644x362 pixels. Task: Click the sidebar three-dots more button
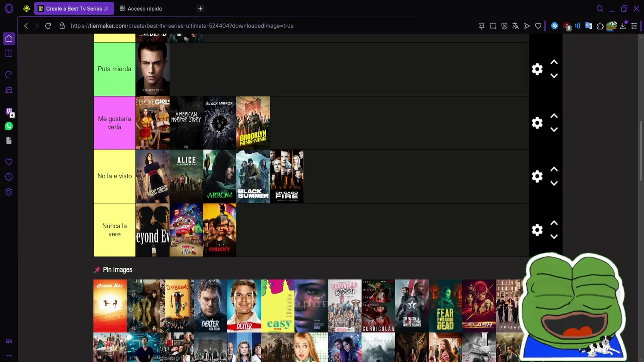(x=9, y=355)
